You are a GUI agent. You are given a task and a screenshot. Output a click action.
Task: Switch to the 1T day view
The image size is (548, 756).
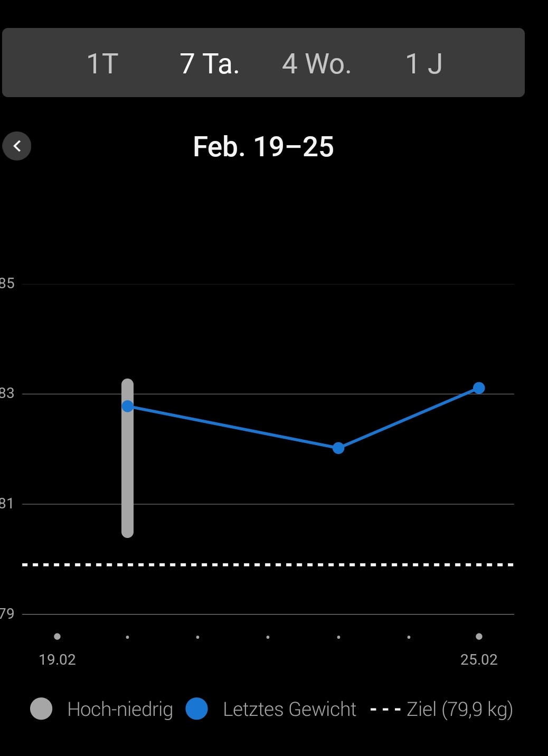tap(102, 63)
